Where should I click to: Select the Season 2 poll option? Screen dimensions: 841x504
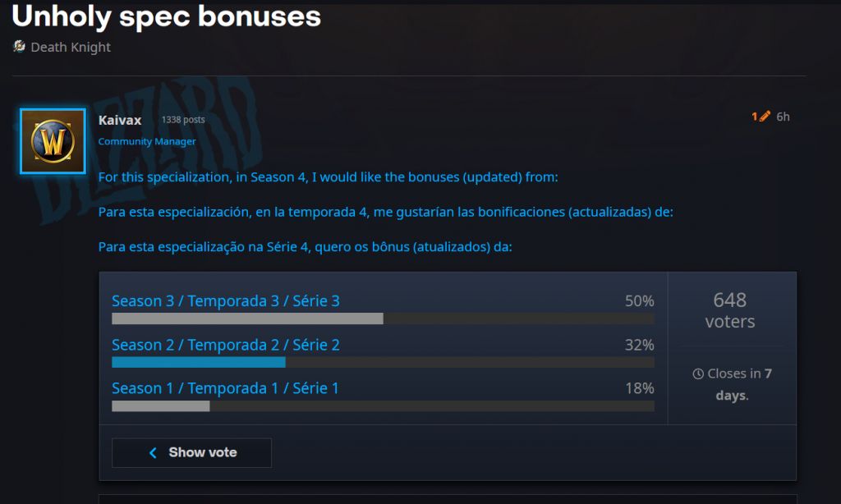226,345
